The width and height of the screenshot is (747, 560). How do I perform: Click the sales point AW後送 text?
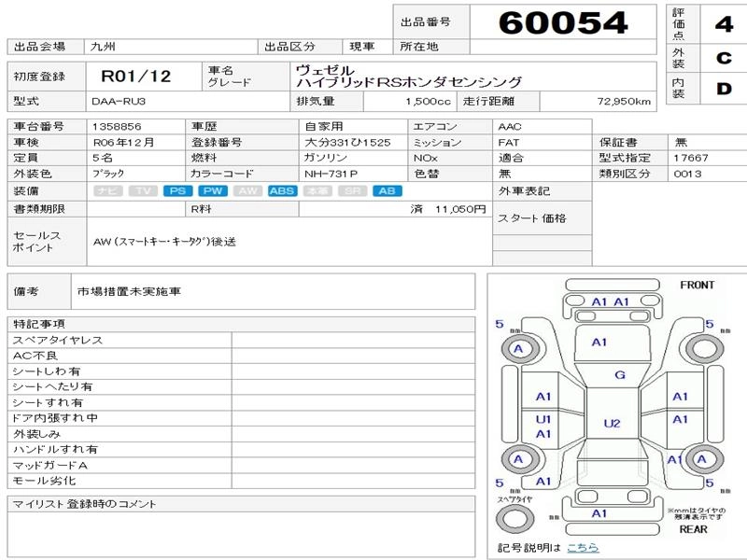(164, 242)
